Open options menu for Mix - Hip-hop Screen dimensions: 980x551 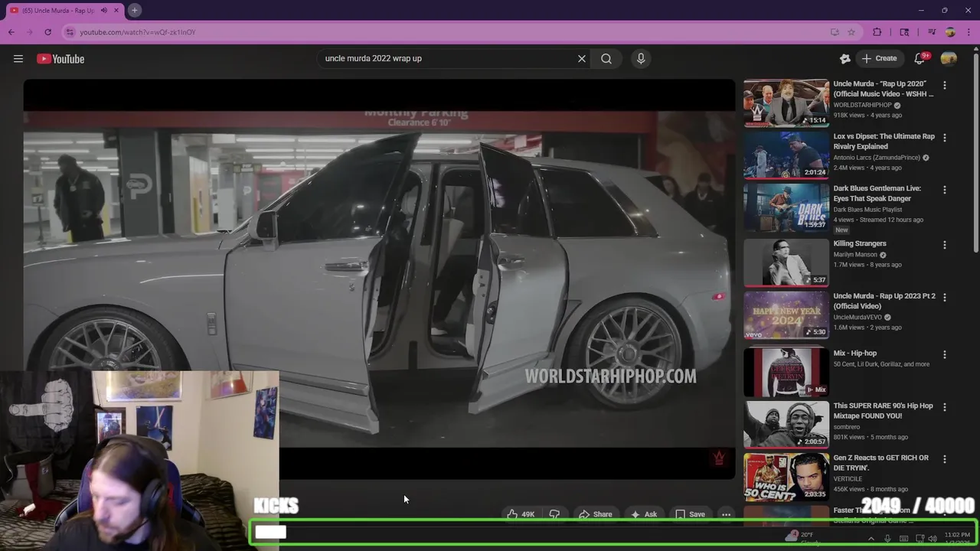[945, 354]
